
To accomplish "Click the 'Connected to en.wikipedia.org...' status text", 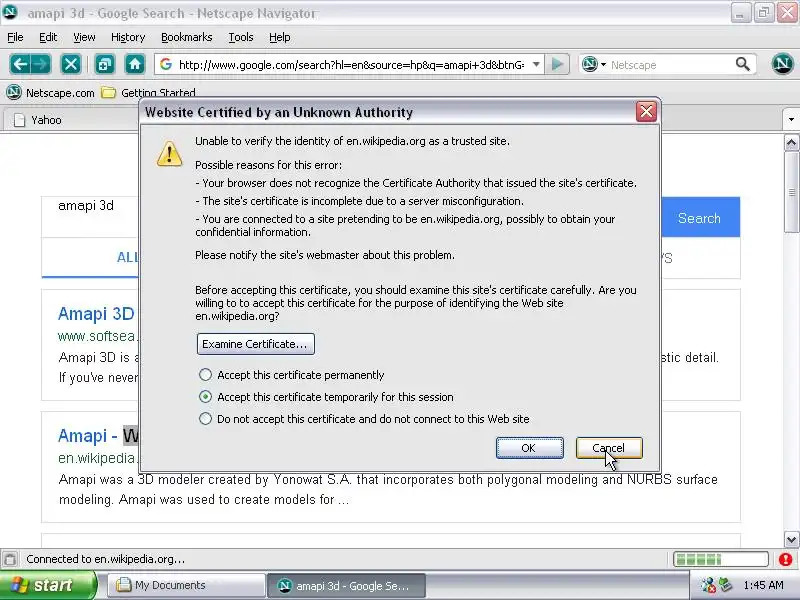I will (106, 559).
